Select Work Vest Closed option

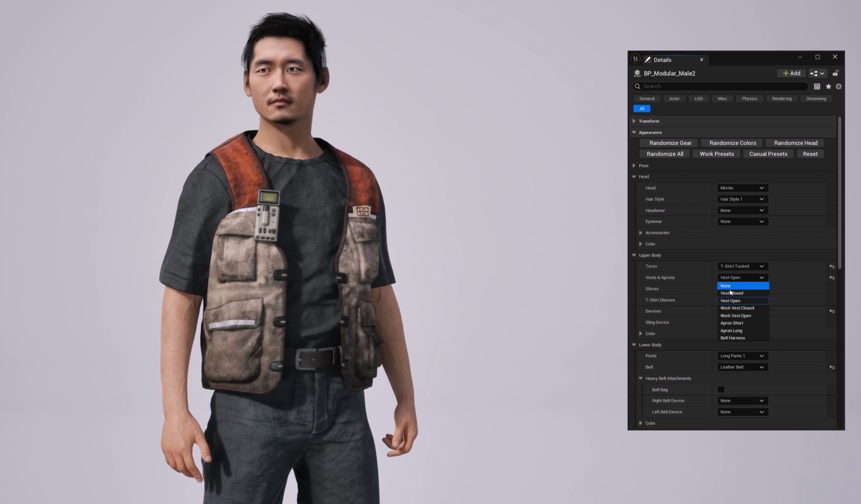(x=737, y=308)
